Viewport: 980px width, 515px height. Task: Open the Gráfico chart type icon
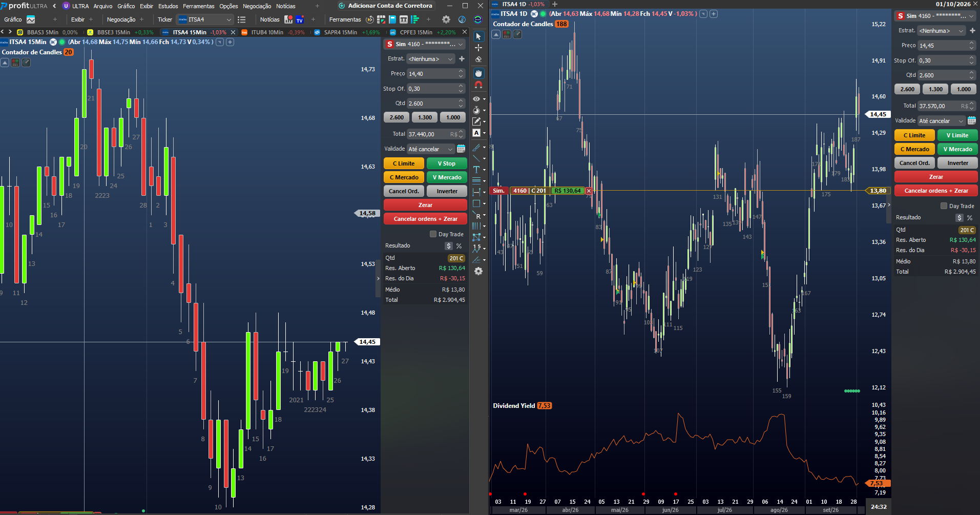pyautogui.click(x=31, y=19)
